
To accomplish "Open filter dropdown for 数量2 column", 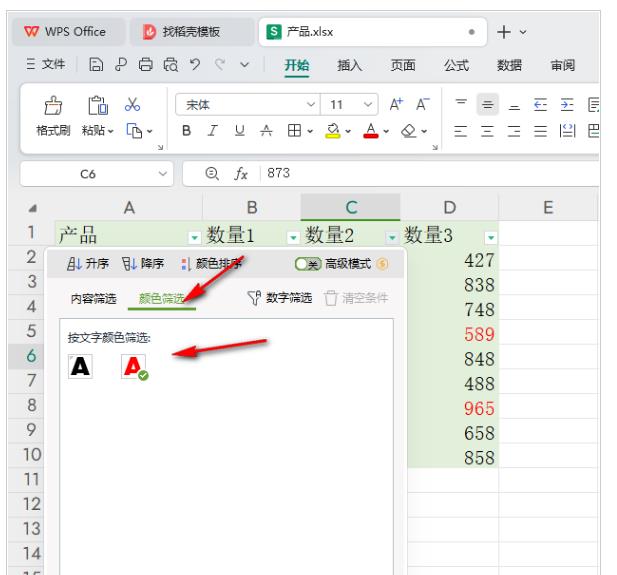I will (x=392, y=237).
